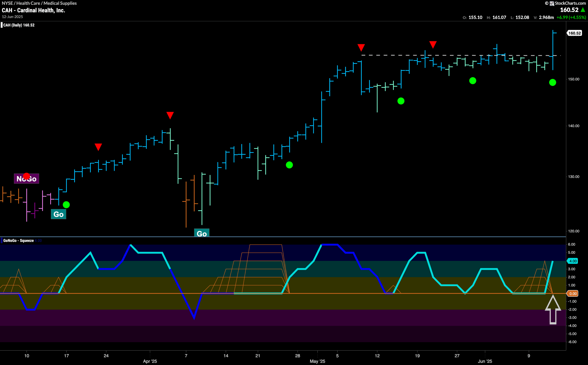Click the 160.52 price tag on the price axis
The width and height of the screenshot is (588, 365).
click(x=574, y=33)
